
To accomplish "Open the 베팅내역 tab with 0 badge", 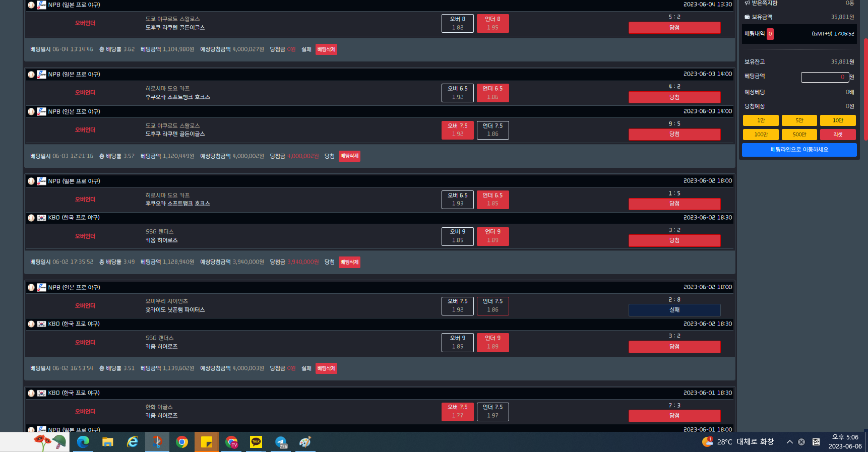I will (759, 34).
